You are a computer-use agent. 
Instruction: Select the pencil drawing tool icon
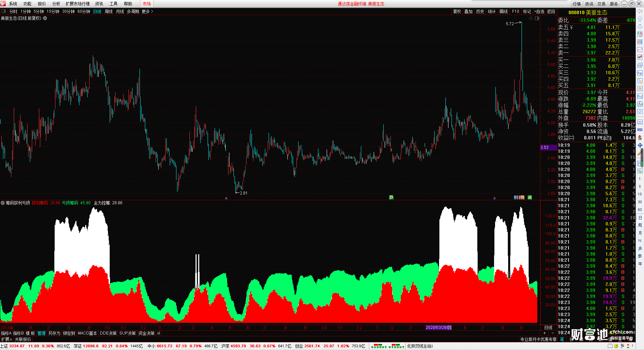pos(640,153)
